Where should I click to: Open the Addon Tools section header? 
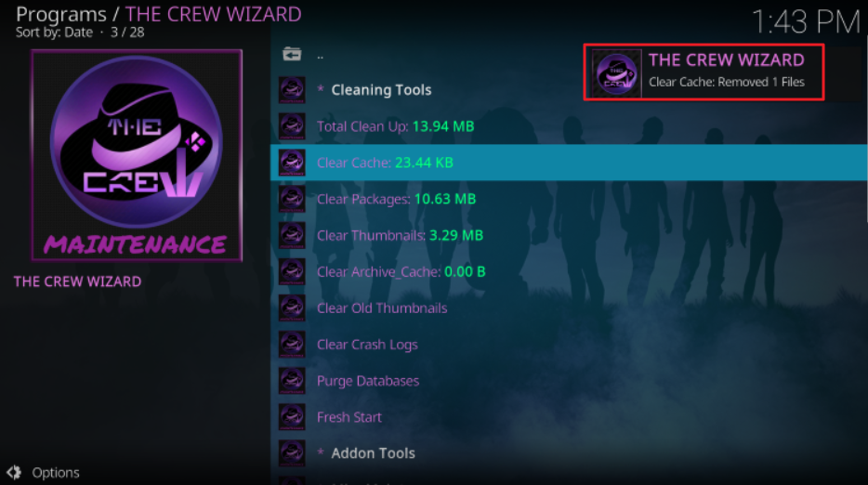click(x=569, y=453)
